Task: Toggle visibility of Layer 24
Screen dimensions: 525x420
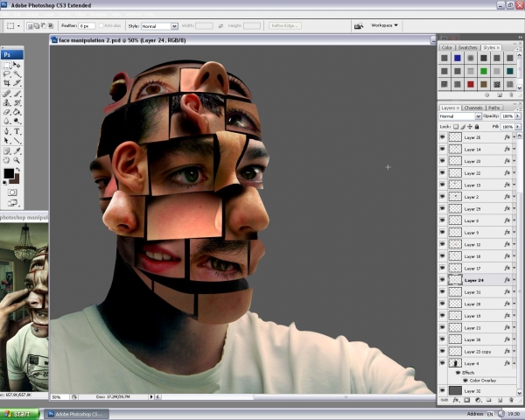Action: (x=443, y=280)
